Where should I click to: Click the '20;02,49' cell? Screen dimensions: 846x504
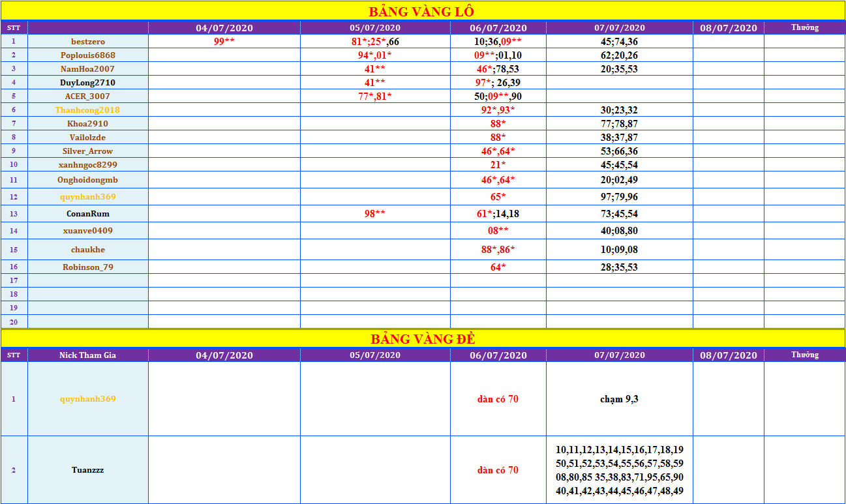(620, 180)
